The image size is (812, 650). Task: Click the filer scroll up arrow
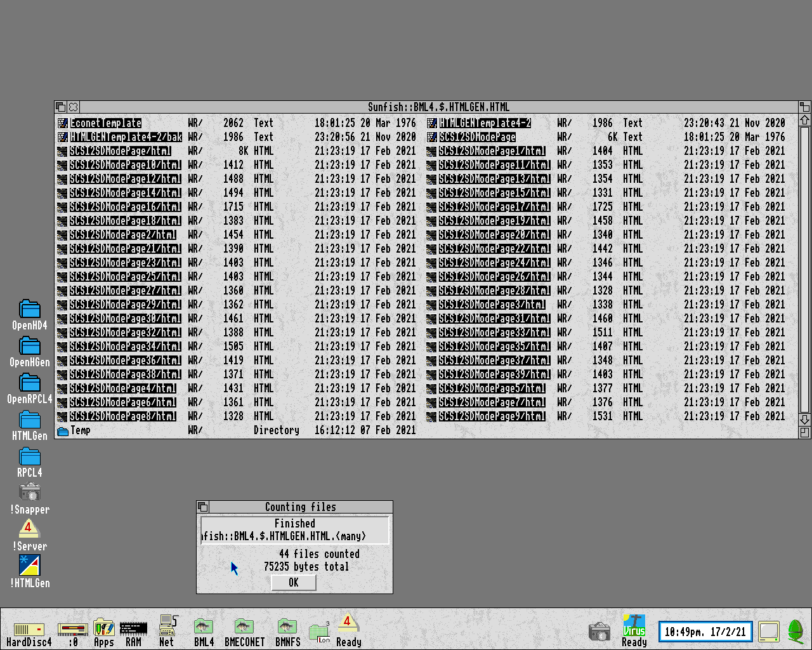pyautogui.click(x=804, y=120)
